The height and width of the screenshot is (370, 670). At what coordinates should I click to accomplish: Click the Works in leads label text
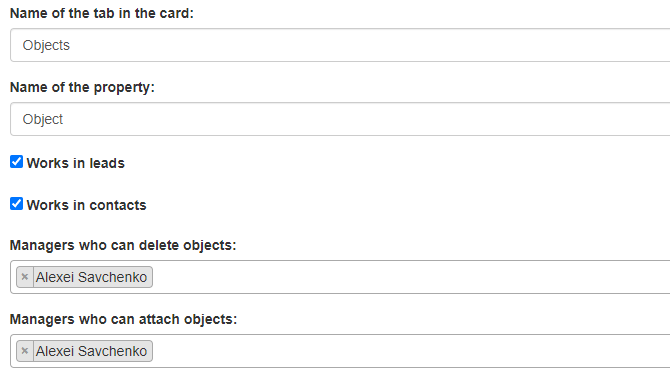[76, 163]
